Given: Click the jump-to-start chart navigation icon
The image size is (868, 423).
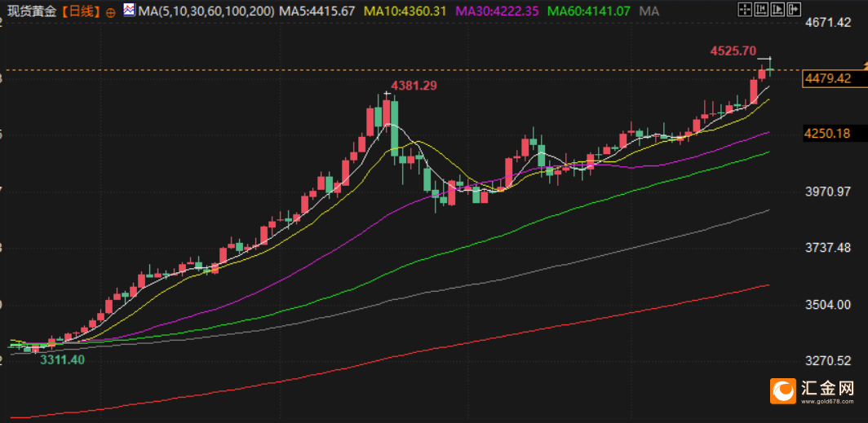Looking at the screenshot, I should pyautogui.click(x=762, y=9).
